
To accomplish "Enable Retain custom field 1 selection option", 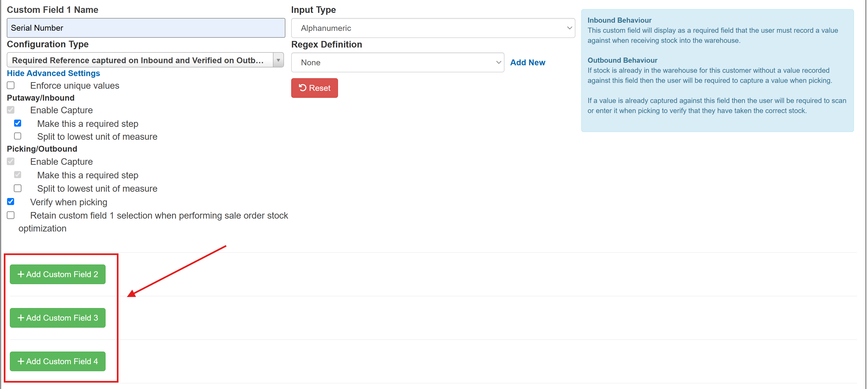I will point(11,215).
